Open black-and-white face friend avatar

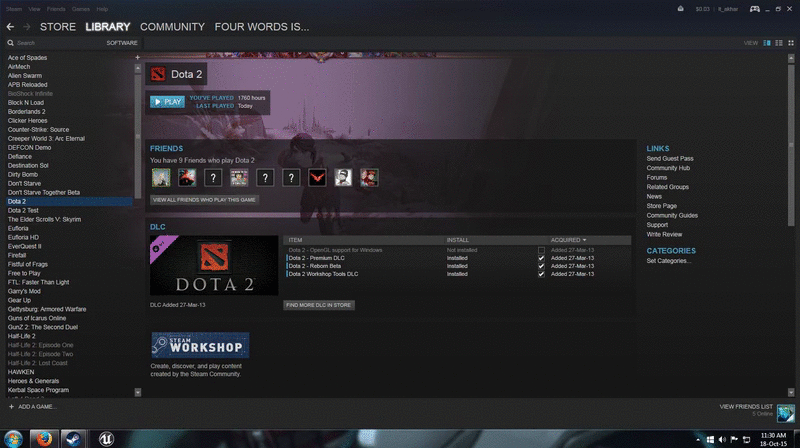[343, 178]
